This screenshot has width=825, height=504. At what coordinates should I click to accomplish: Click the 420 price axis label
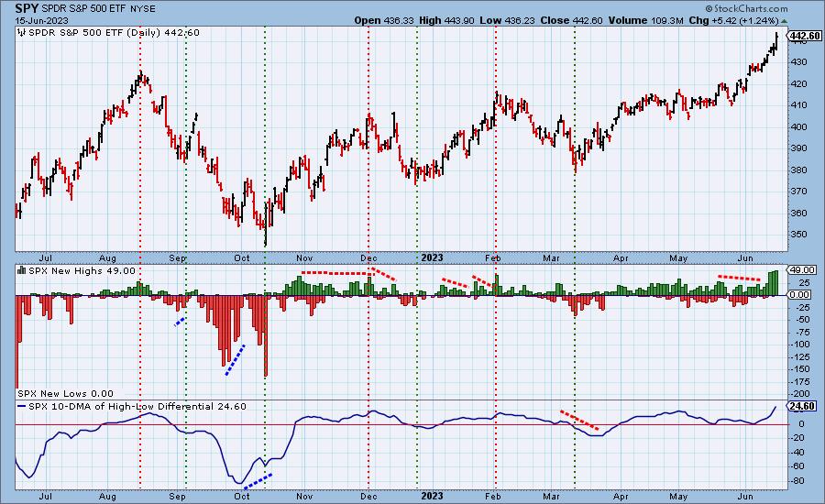click(798, 83)
